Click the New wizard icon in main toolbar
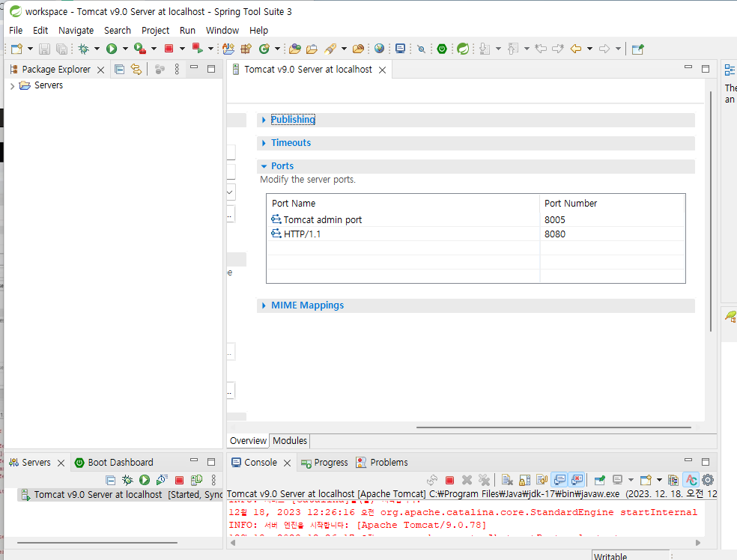 [17, 49]
